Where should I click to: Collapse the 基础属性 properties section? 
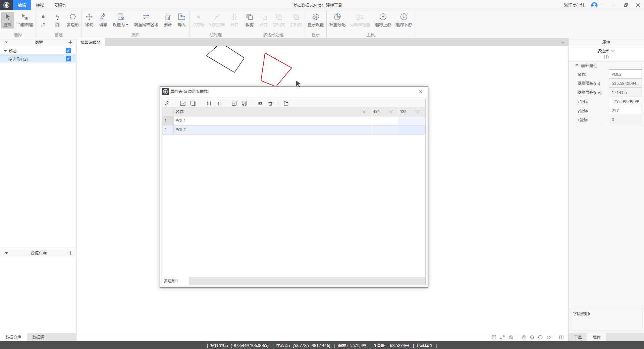577,65
